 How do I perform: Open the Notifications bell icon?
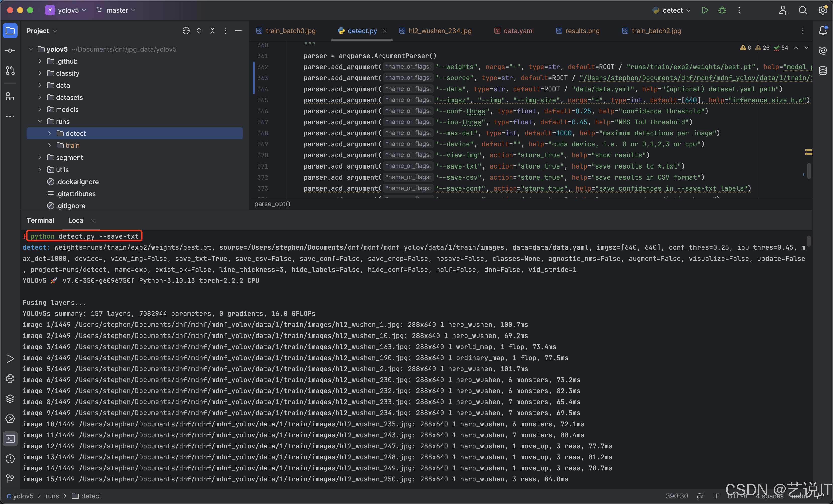click(x=823, y=31)
